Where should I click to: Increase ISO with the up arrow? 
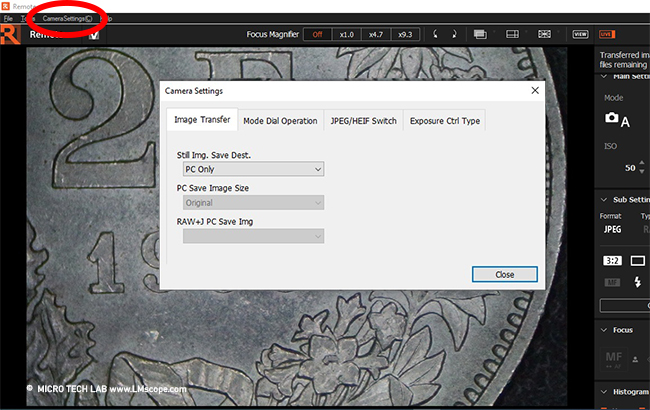(x=642, y=163)
